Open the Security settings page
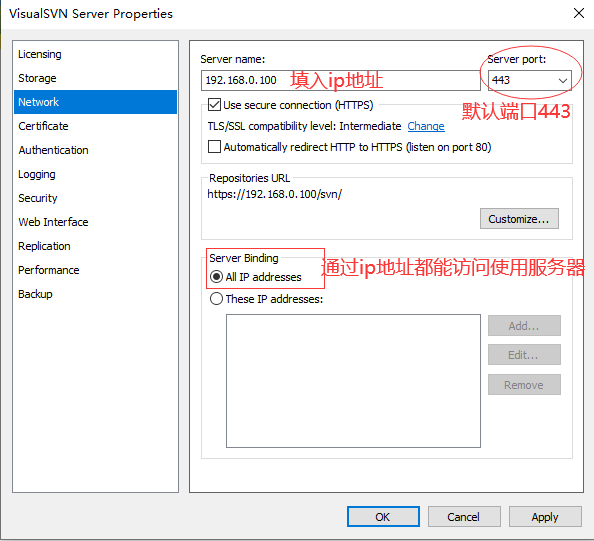This screenshot has width=594, height=541. pos(95,198)
